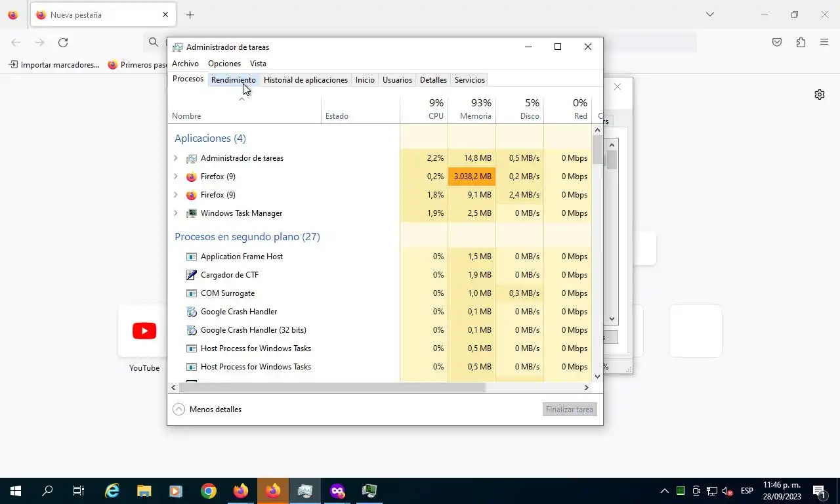Click the first Firefox (9) process icon

click(191, 177)
